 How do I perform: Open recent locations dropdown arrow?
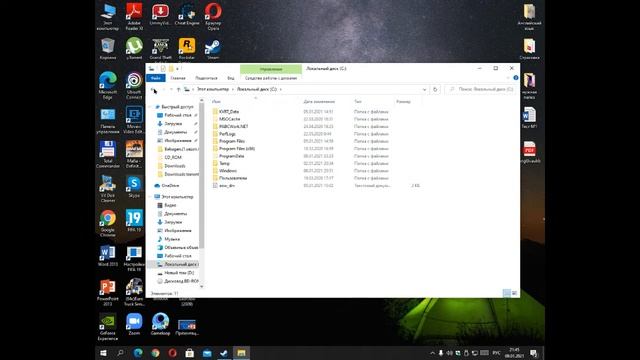point(171,89)
